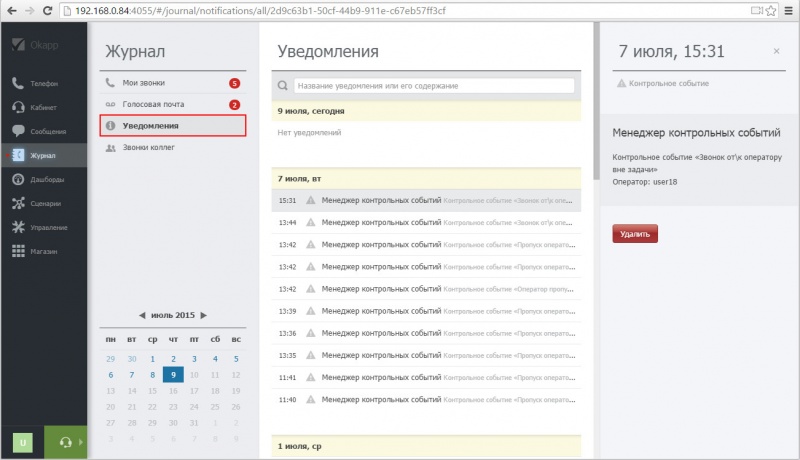Open the 13:35 notification row
The width and height of the screenshot is (800, 460).
[426, 355]
